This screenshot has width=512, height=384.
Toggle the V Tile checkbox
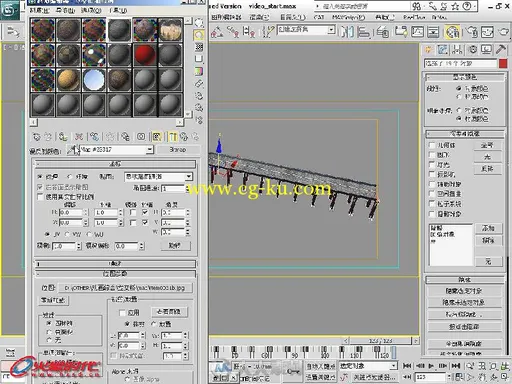[145, 222]
